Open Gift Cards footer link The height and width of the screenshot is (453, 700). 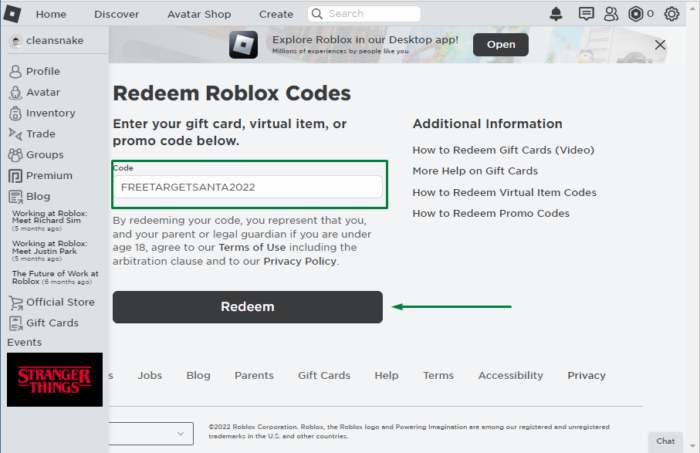pos(324,375)
